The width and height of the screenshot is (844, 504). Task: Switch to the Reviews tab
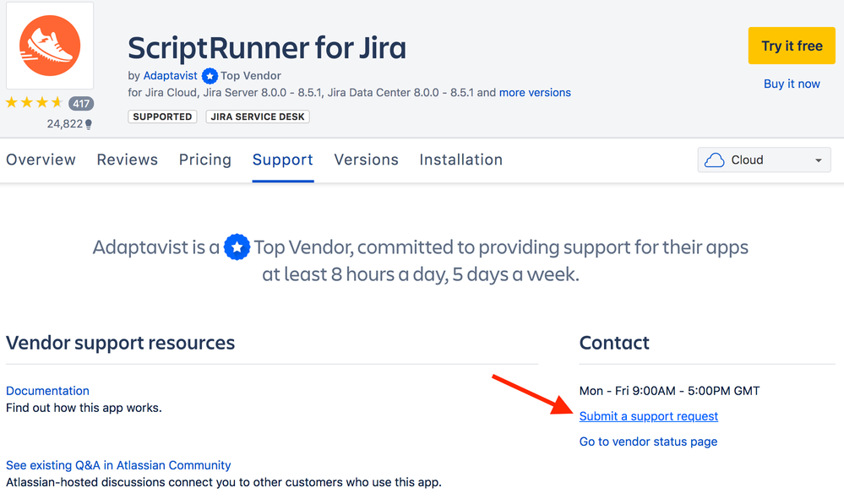click(x=127, y=160)
